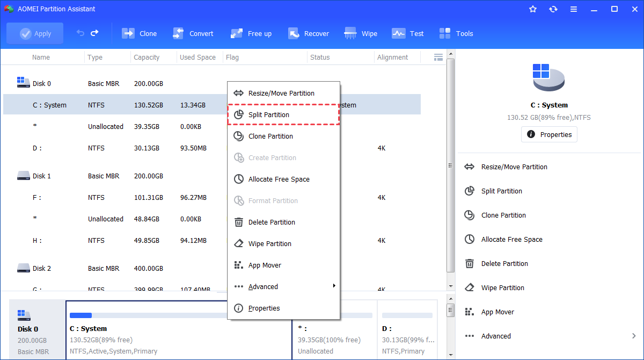Sort by the Used Space column header
The image size is (644, 360).
click(197, 57)
